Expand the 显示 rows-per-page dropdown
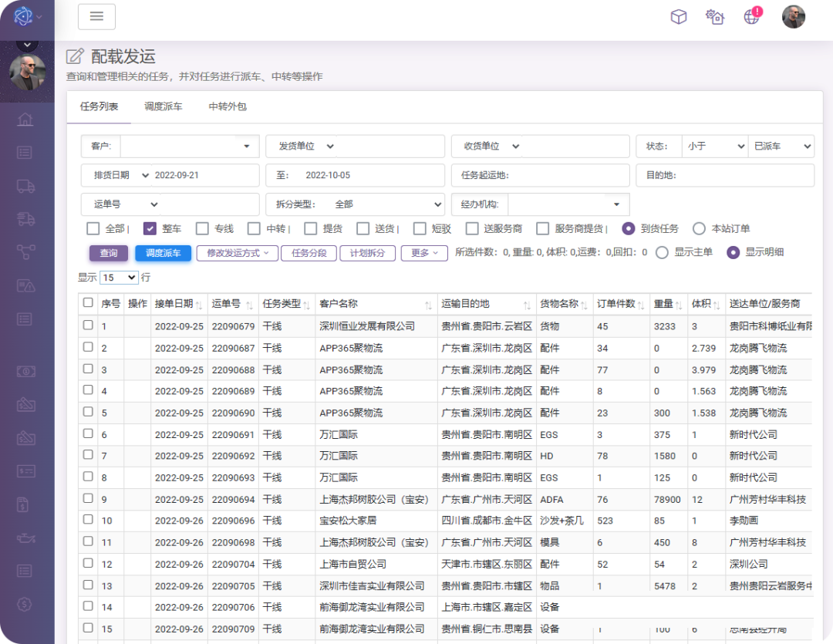Image resolution: width=833 pixels, height=644 pixels. (119, 278)
